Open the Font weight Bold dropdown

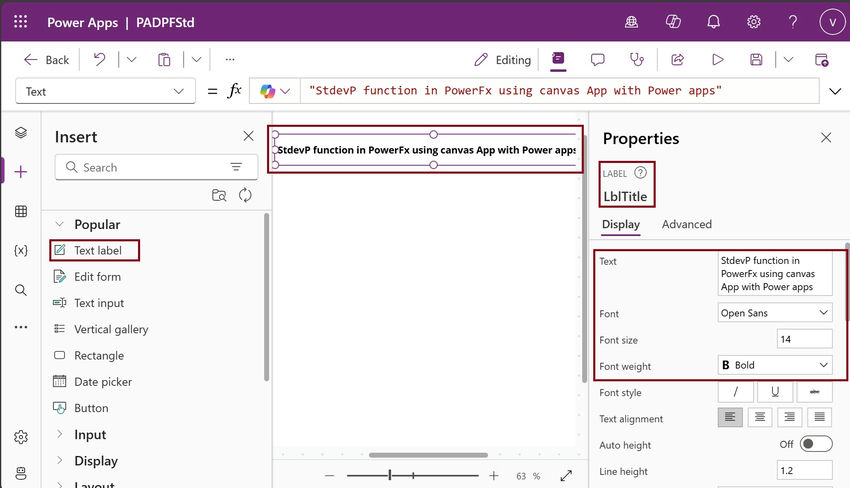coord(775,365)
